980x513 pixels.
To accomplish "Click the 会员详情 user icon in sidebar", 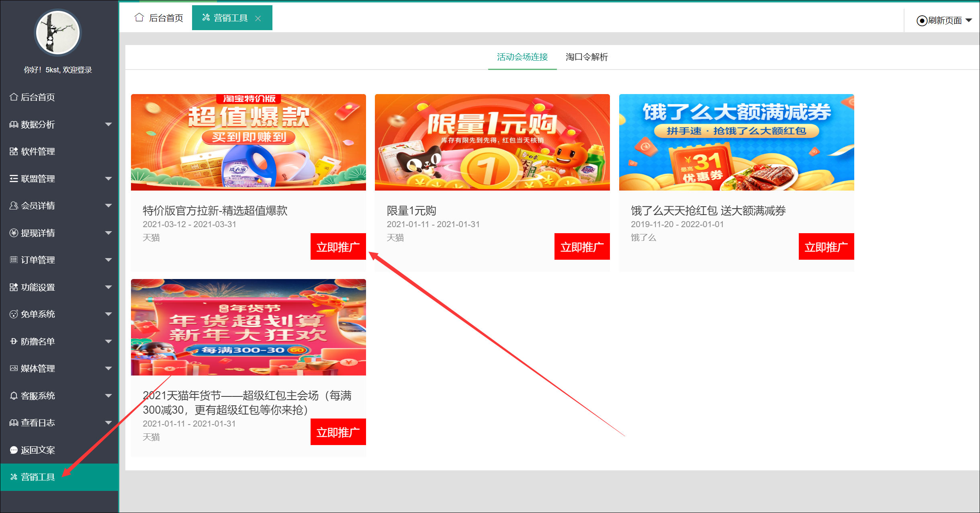I will 14,206.
